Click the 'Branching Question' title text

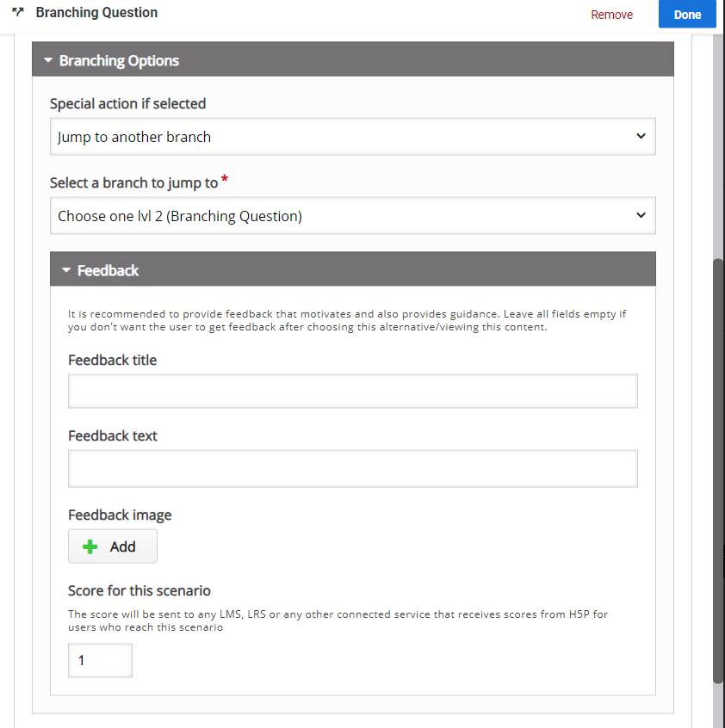point(96,13)
